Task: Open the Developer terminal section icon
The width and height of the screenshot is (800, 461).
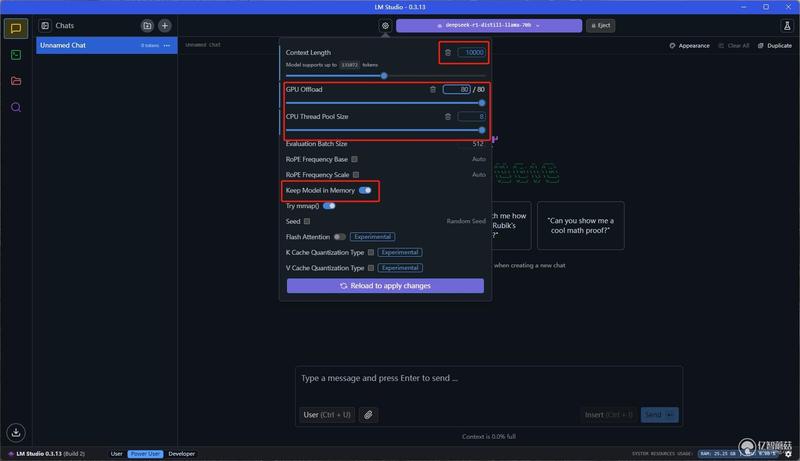Action: tap(16, 55)
